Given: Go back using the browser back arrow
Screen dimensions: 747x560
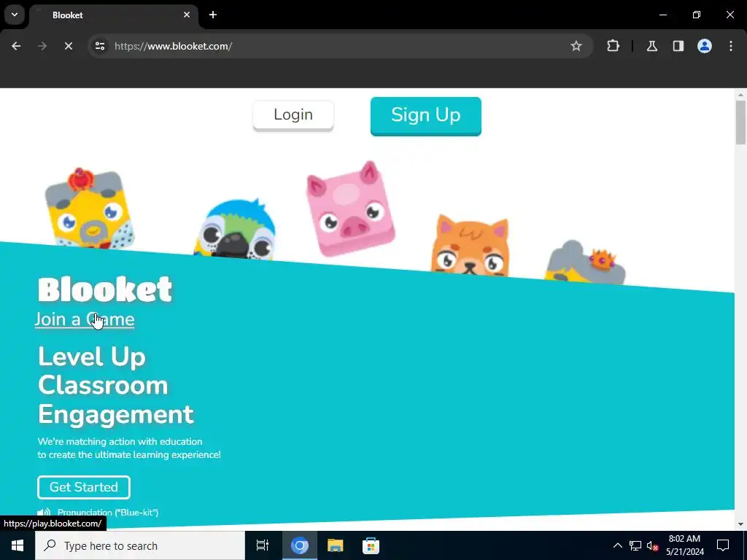Looking at the screenshot, I should pyautogui.click(x=16, y=46).
